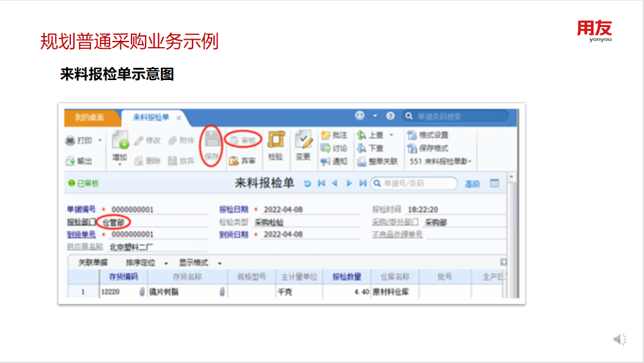Click the smiley face icon in header

point(360,116)
